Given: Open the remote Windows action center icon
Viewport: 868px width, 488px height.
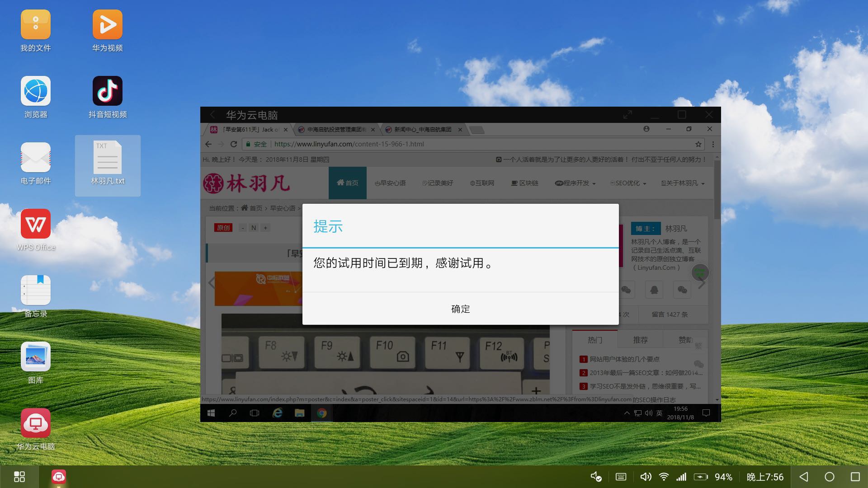Looking at the screenshot, I should [706, 413].
